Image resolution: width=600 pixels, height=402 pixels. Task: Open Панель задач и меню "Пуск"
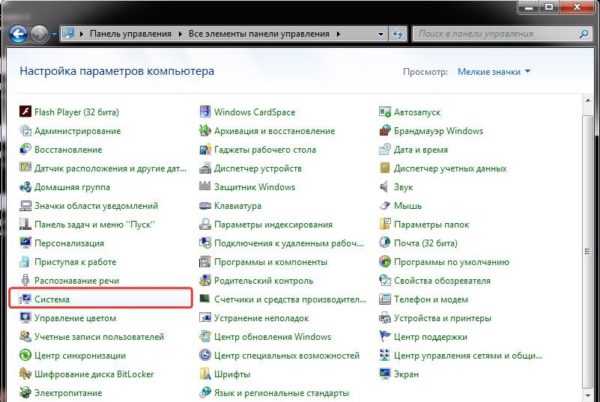[87, 224]
